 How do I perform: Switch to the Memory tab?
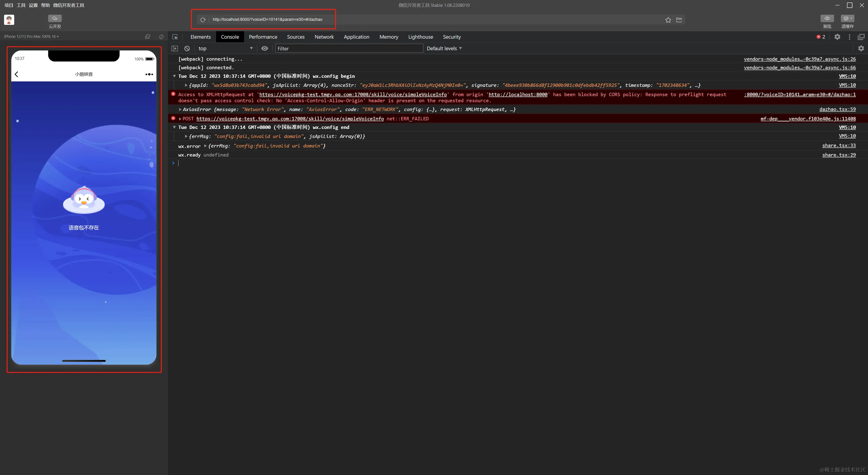coord(389,37)
